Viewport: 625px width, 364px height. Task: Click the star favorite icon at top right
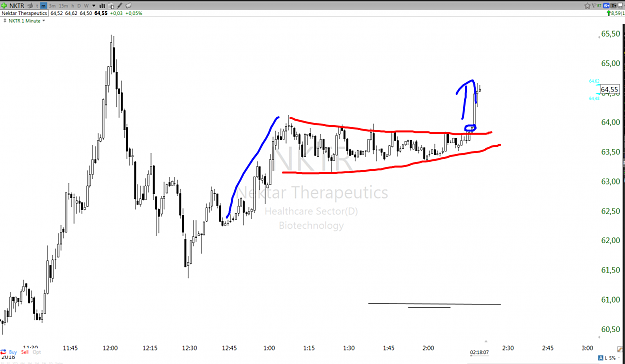point(588,6)
